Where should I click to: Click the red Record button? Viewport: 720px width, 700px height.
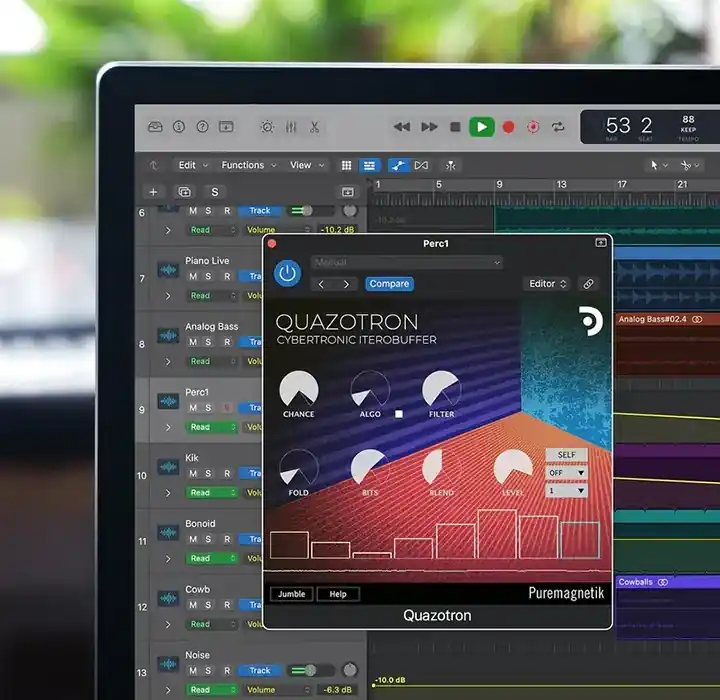click(508, 127)
